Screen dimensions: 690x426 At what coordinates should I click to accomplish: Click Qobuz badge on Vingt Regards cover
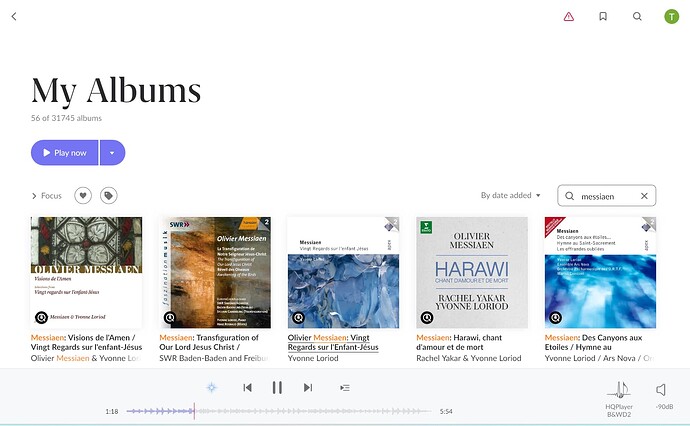(x=298, y=317)
